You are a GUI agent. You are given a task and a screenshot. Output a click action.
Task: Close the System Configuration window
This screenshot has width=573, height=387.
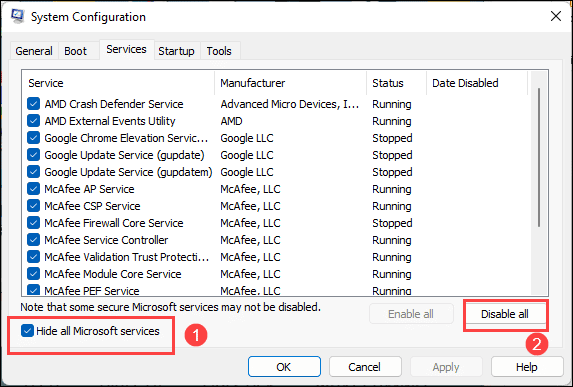556,16
